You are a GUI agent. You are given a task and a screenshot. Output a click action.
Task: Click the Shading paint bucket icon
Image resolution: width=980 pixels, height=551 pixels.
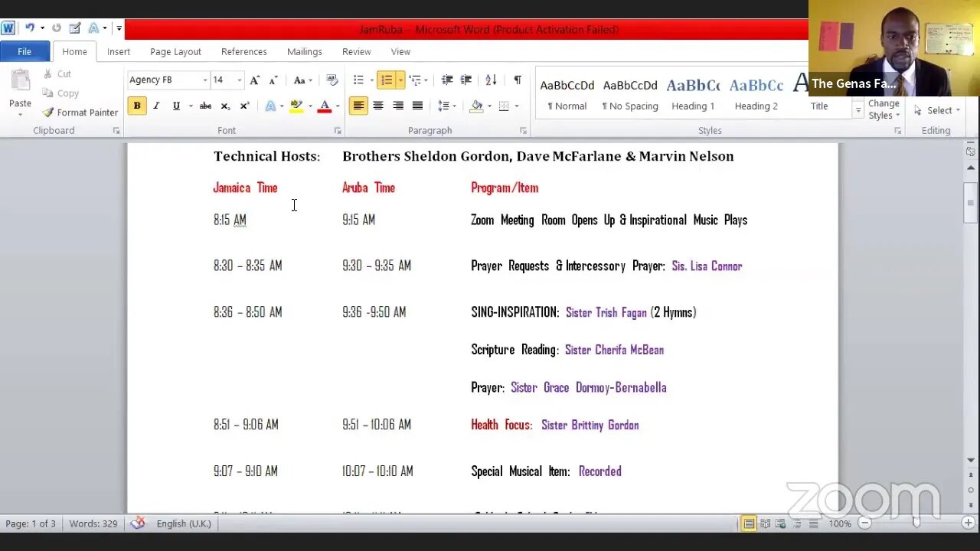click(x=476, y=106)
